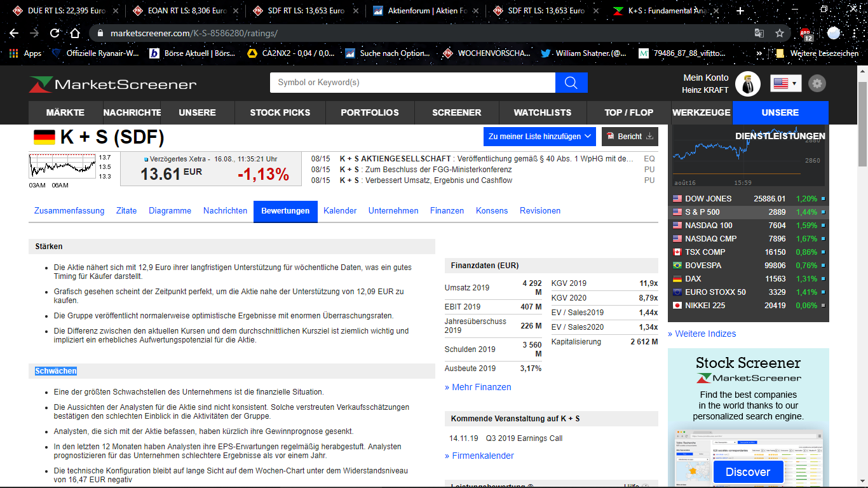Viewport: 868px width, 488px height.
Task: Click the address bar URL
Action: click(x=194, y=33)
